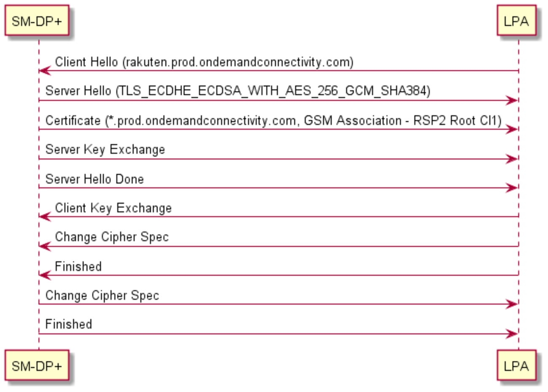
Task: Select the Server Hello cipher suite label
Action: tap(238, 91)
